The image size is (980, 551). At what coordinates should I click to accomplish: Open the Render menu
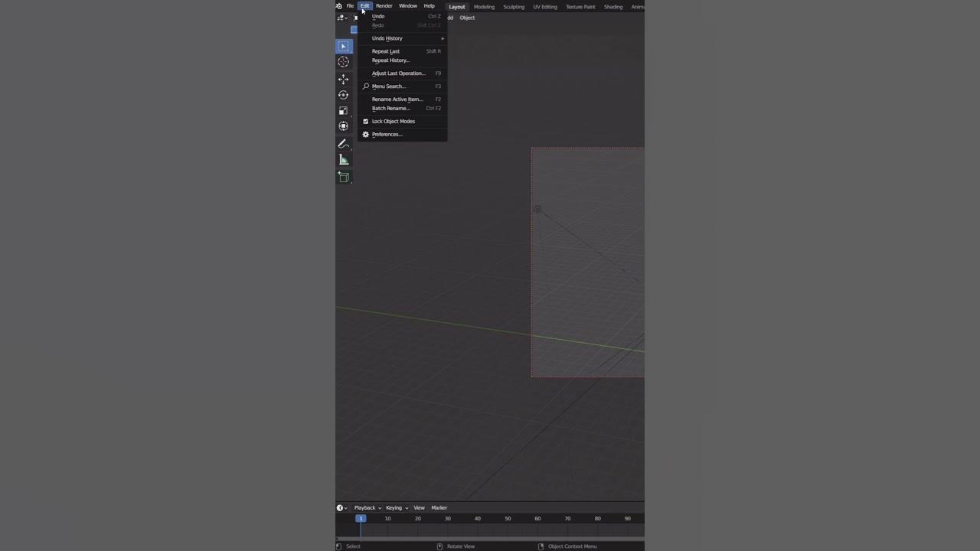click(384, 6)
